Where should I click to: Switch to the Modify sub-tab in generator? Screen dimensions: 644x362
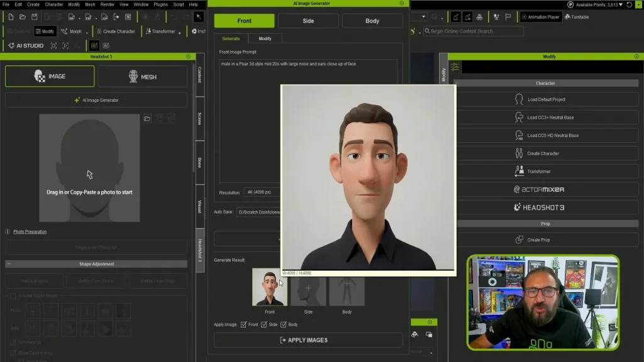[x=265, y=38]
